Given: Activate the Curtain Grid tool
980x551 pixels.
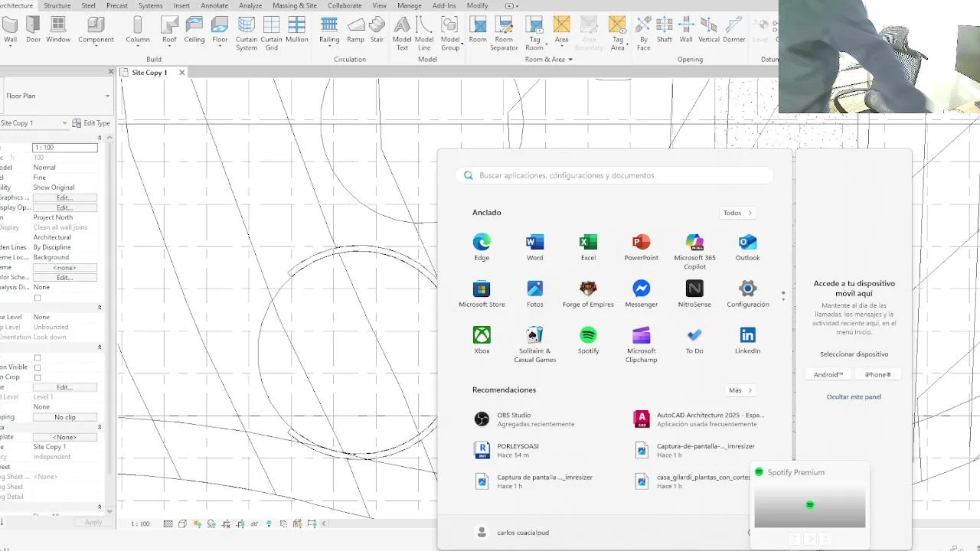Looking at the screenshot, I should pyautogui.click(x=272, y=34).
